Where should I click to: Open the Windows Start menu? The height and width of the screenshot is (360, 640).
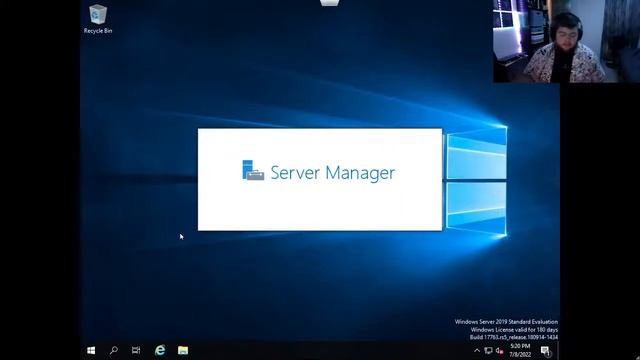coord(91,350)
